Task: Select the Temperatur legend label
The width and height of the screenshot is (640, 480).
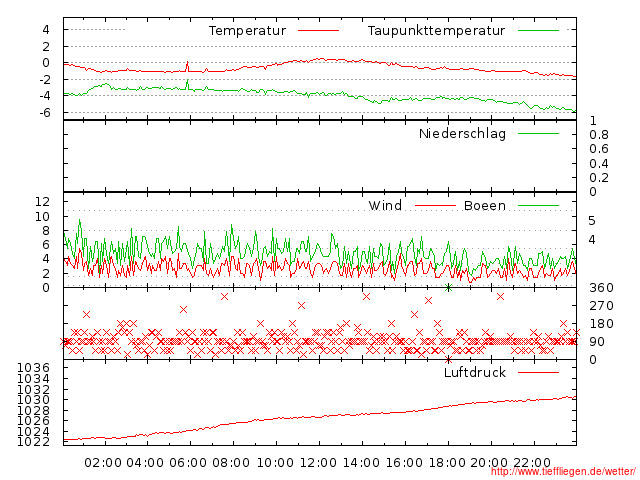Action: pyautogui.click(x=247, y=31)
